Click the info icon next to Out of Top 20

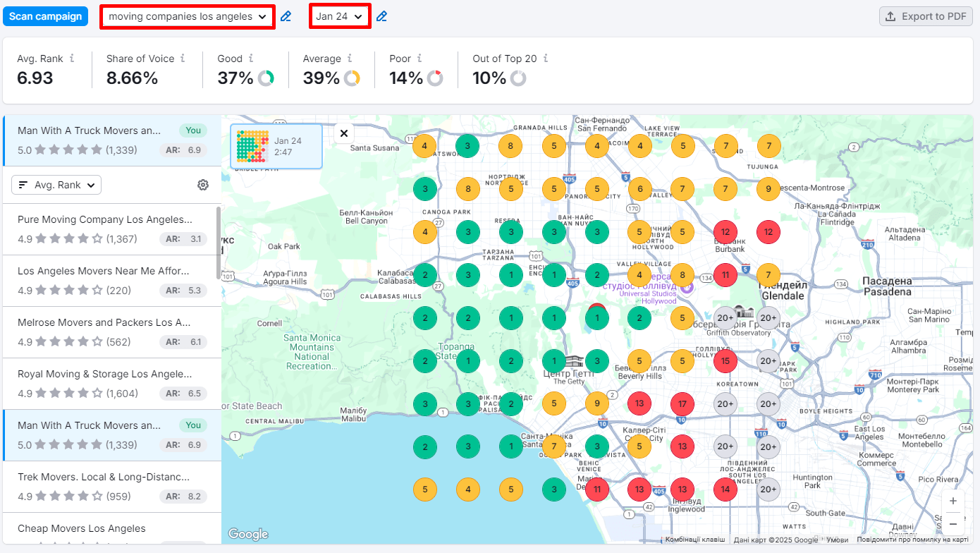tap(546, 59)
